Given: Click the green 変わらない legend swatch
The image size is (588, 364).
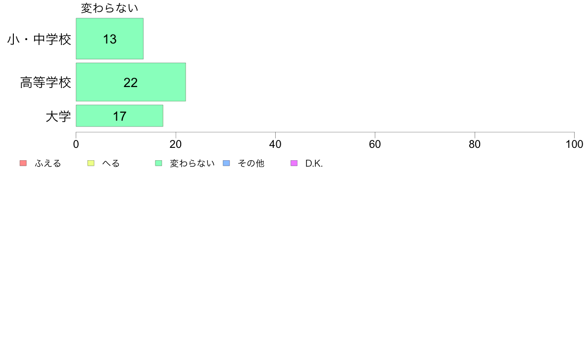Looking at the screenshot, I should coord(158,163).
